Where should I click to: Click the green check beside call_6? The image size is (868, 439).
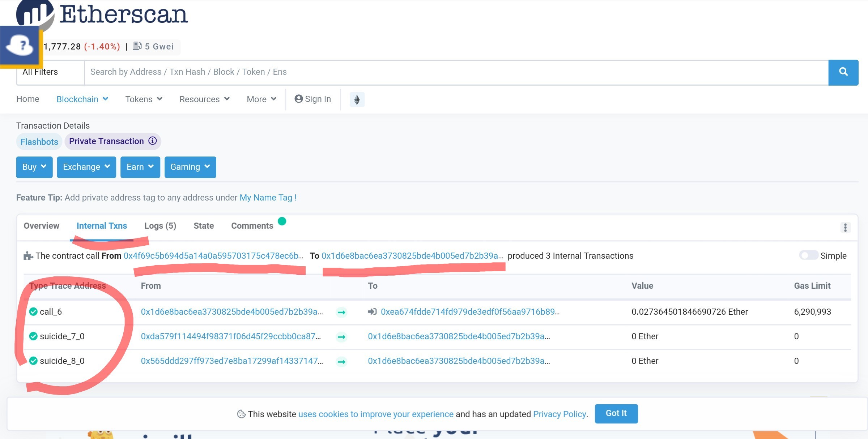pos(33,311)
